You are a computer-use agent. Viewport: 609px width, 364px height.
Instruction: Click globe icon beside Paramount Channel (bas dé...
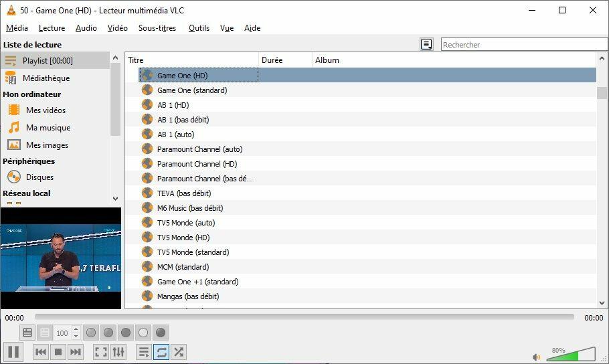pos(147,178)
